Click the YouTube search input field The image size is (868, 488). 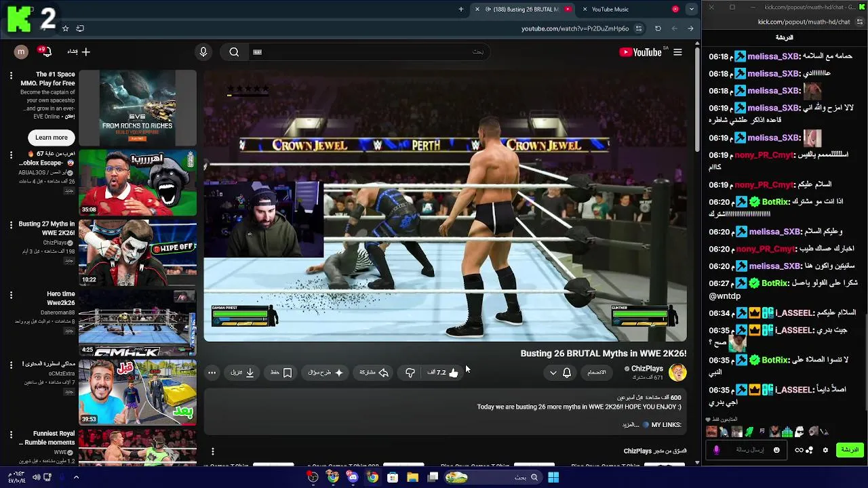370,52
